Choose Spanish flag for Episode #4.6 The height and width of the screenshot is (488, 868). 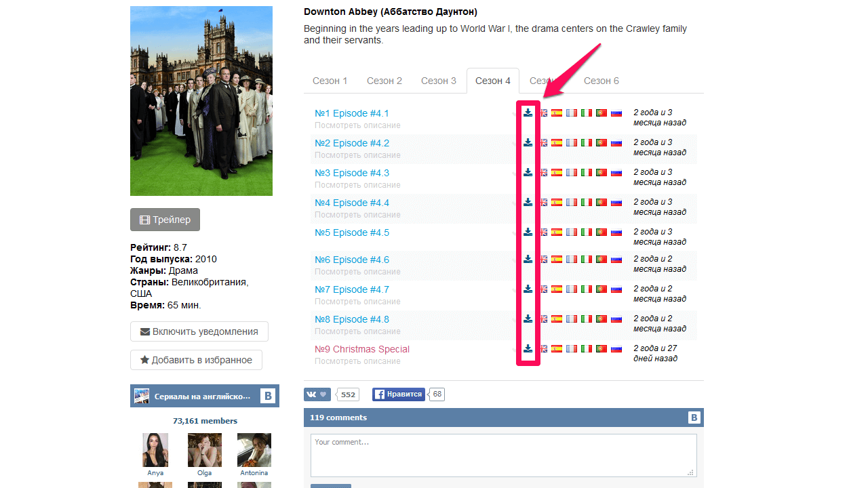[x=557, y=260]
